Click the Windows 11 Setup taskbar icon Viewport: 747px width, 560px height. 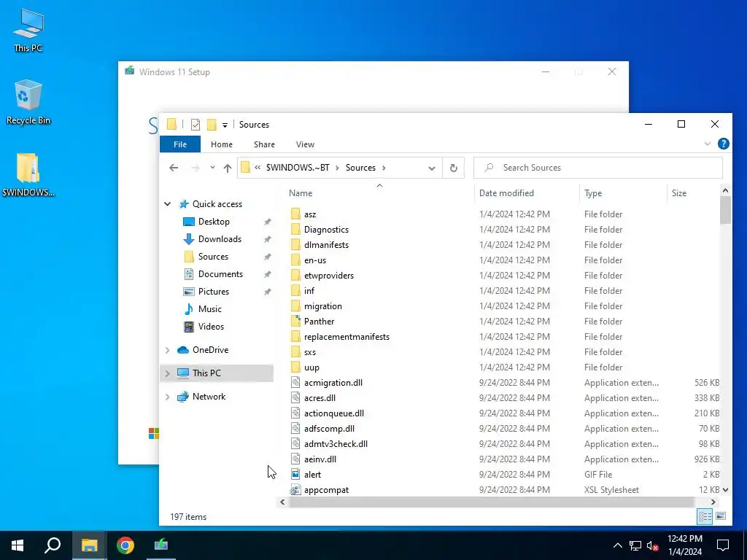click(161, 545)
